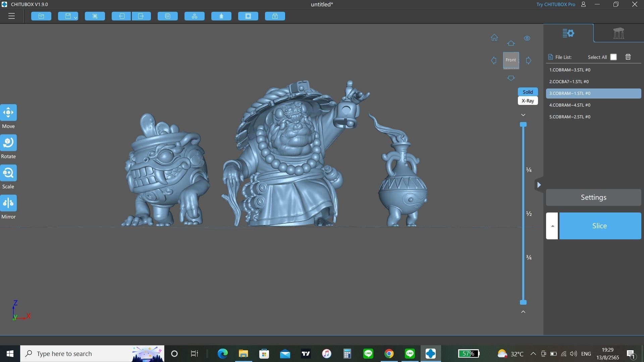
Task: Show hidden system tray icons chevron
Action: [533, 354]
